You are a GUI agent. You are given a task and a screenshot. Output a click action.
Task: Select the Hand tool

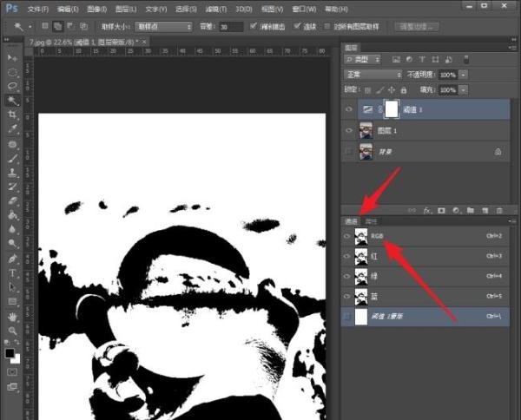12,317
